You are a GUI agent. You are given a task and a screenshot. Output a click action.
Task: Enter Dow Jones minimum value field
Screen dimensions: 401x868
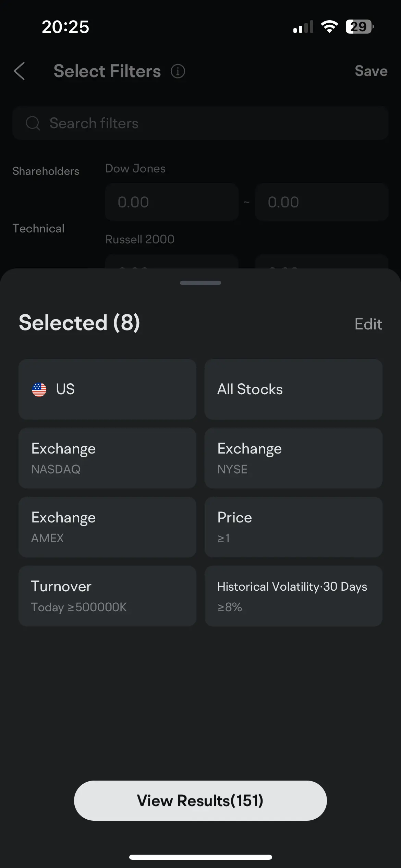point(171,202)
